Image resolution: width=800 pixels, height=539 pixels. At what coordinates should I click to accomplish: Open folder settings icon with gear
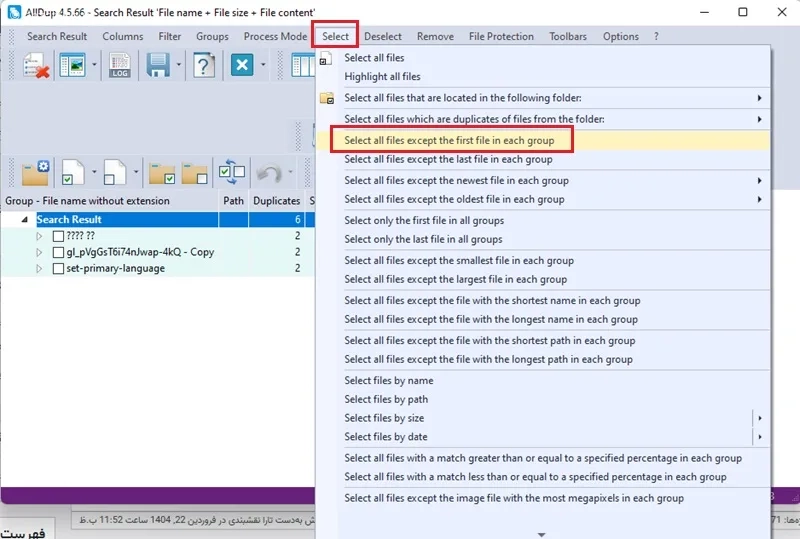coord(35,173)
